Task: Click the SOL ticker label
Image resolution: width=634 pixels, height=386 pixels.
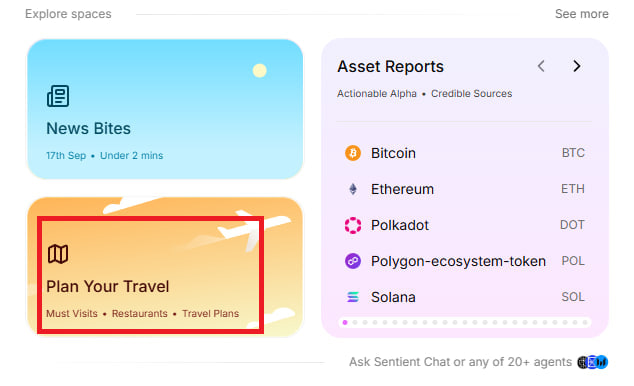Action: pos(573,297)
